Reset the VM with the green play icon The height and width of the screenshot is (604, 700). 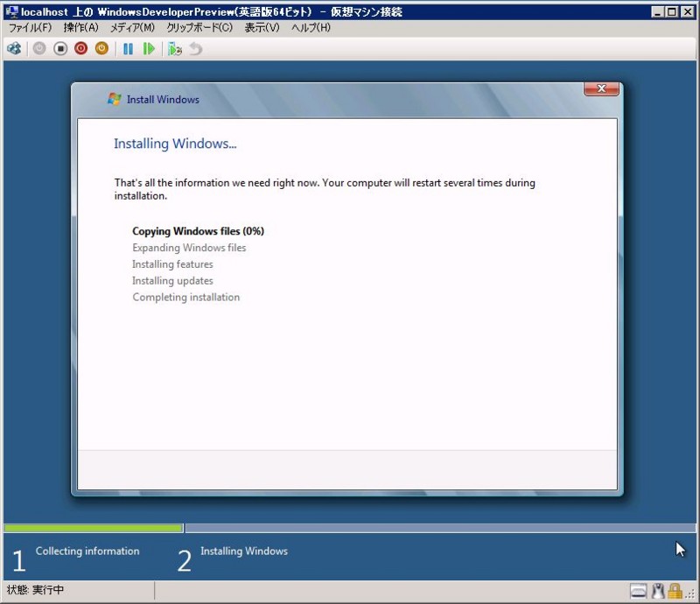[149, 49]
